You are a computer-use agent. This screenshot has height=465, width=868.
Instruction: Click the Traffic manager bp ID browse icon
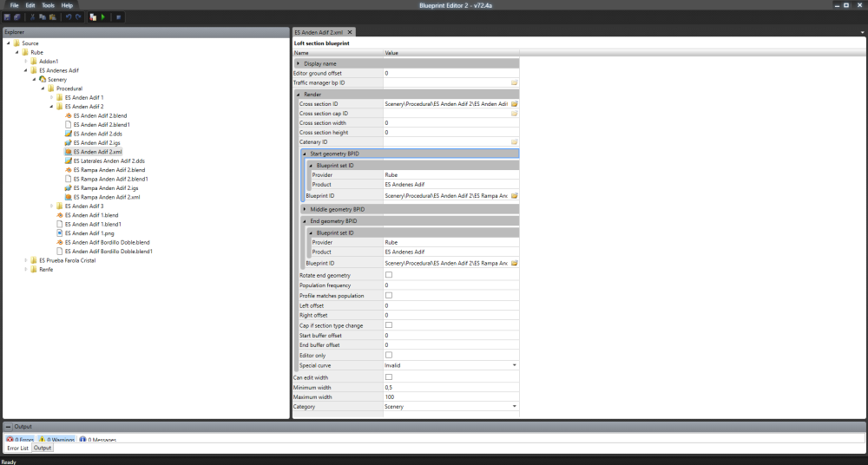coord(514,82)
